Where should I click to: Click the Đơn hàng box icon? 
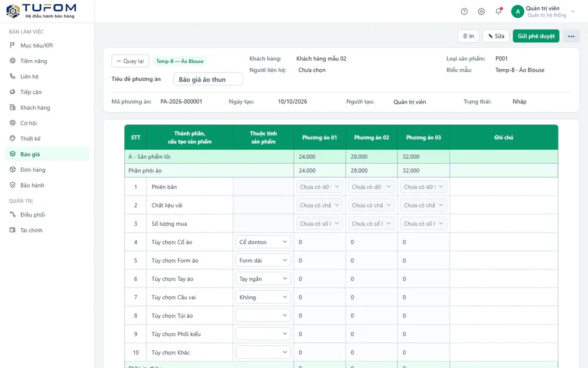pos(12,169)
